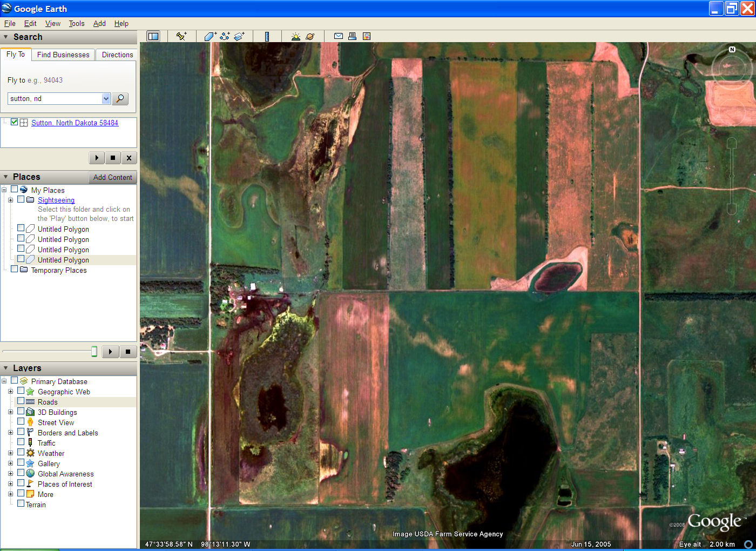Screen dimensions: 756x551
Task: Click the Google Earth title icon
Action: coord(6,9)
